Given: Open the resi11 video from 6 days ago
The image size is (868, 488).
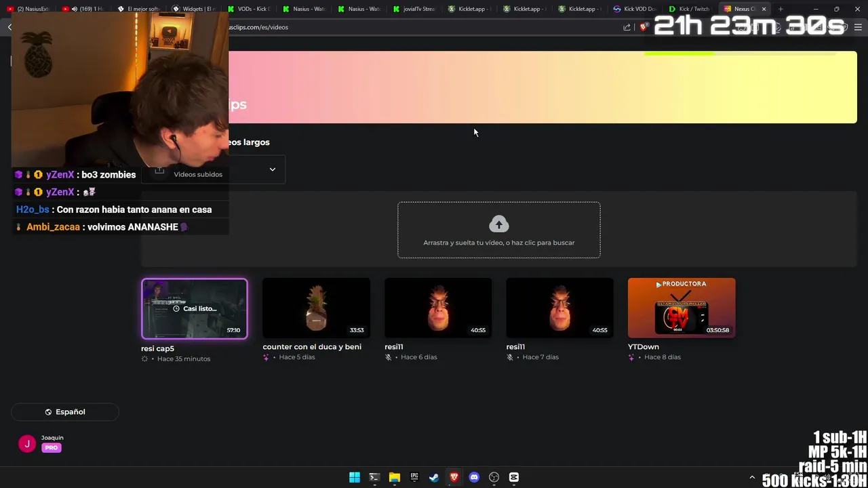Looking at the screenshot, I should click(438, 308).
